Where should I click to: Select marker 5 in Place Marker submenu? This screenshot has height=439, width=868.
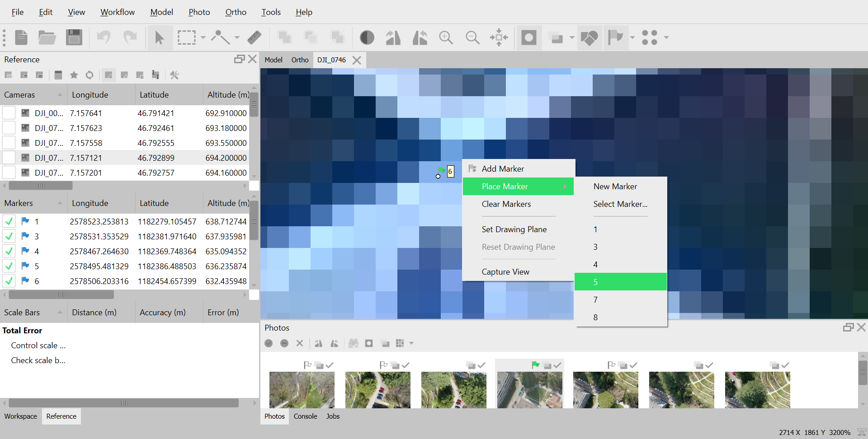pos(621,282)
